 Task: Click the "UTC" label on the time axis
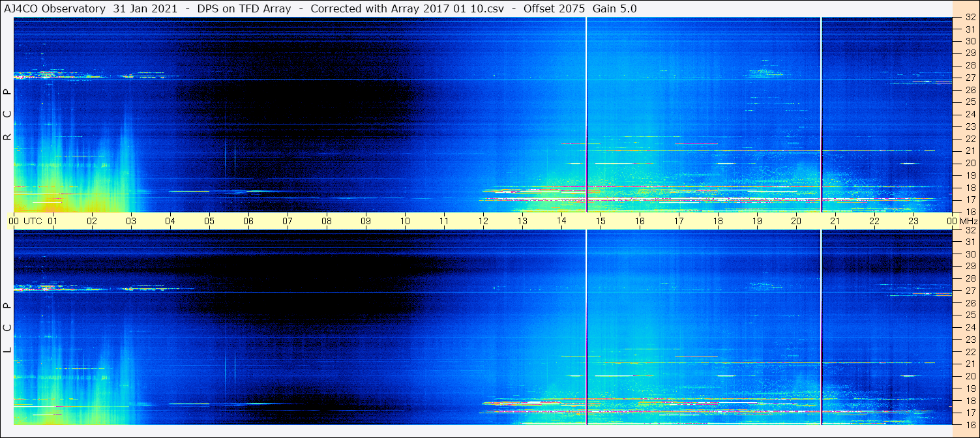pyautogui.click(x=33, y=221)
